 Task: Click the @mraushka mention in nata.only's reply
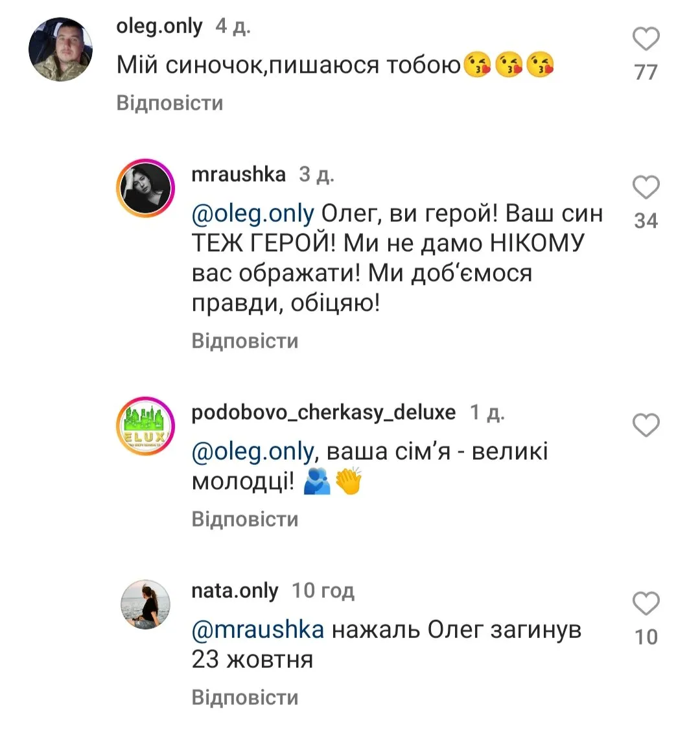(x=257, y=630)
